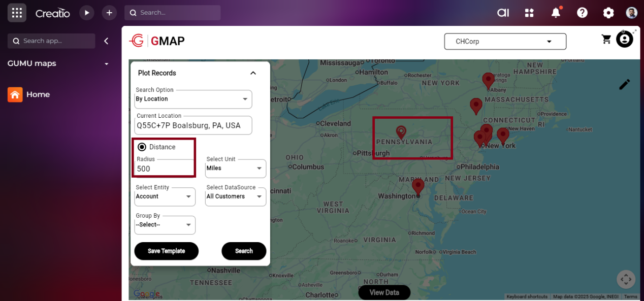Open the Select Unit Miles dropdown
Screen dimensions: 644x301
[x=236, y=168]
